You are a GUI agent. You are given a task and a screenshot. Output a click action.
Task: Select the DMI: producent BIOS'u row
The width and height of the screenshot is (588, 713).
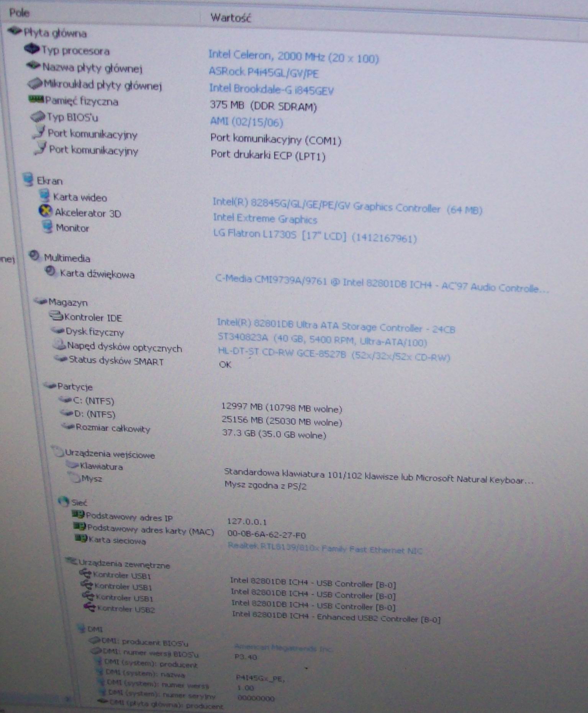click(145, 643)
